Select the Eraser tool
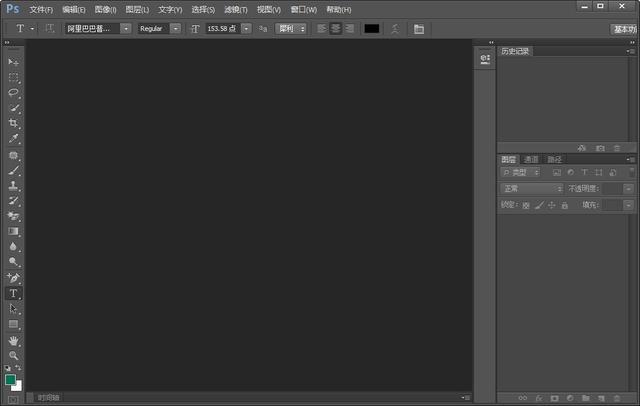 (x=13, y=216)
